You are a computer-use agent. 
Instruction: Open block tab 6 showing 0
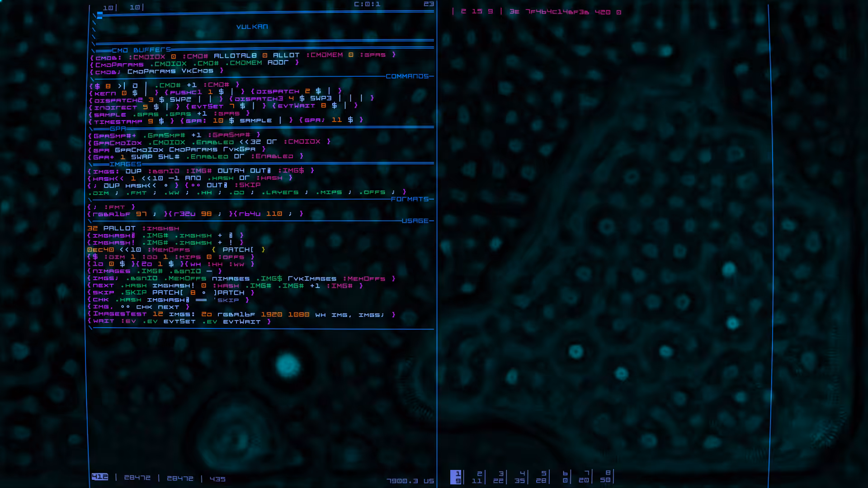click(x=565, y=477)
